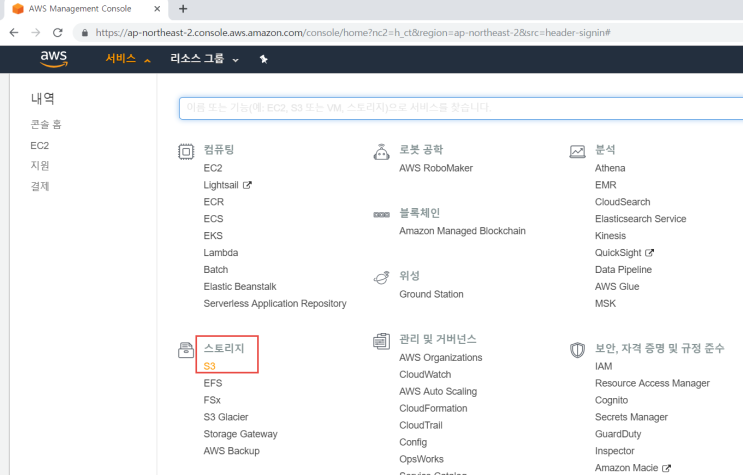The width and height of the screenshot is (743, 475).
Task: Open the ECS service
Action: pyautogui.click(x=213, y=219)
